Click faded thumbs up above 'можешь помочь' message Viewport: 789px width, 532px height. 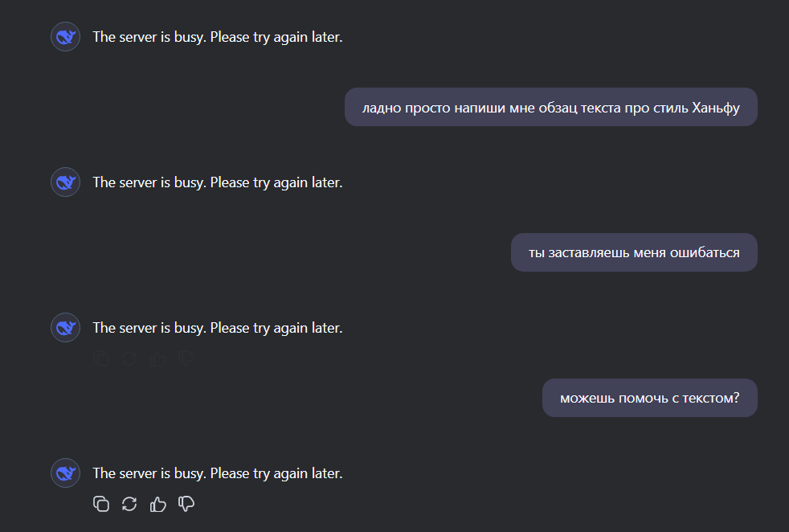[158, 358]
